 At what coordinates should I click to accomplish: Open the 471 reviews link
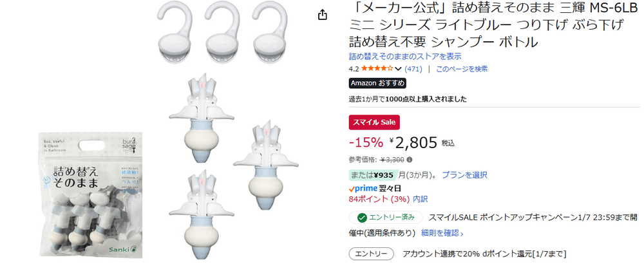pos(413,69)
